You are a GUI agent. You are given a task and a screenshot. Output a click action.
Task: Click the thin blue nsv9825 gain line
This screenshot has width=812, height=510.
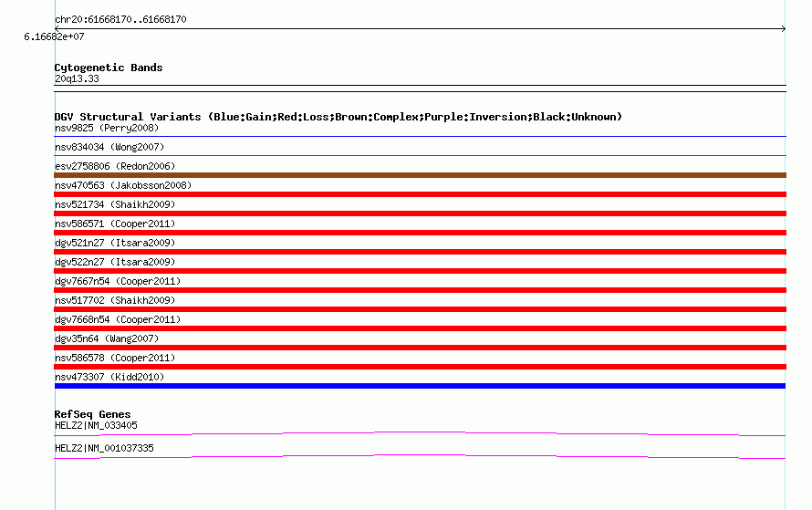(420, 137)
